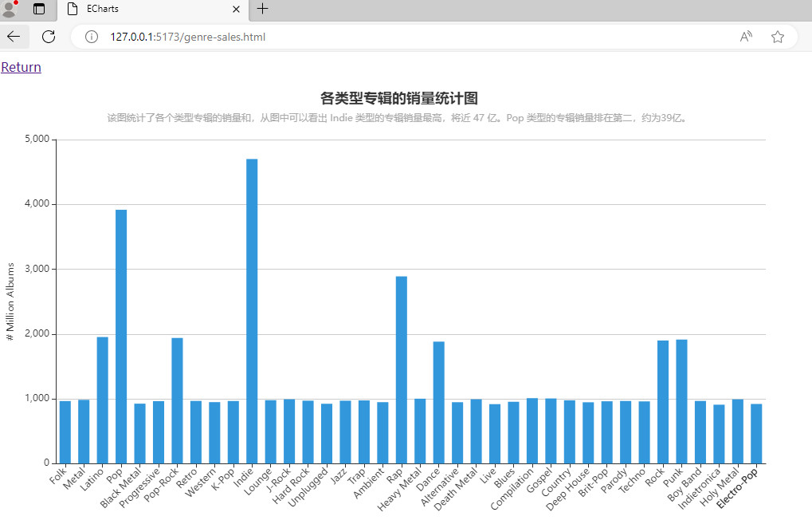Close the ECharts tab
Screen dimensions: 812x524
pos(236,9)
